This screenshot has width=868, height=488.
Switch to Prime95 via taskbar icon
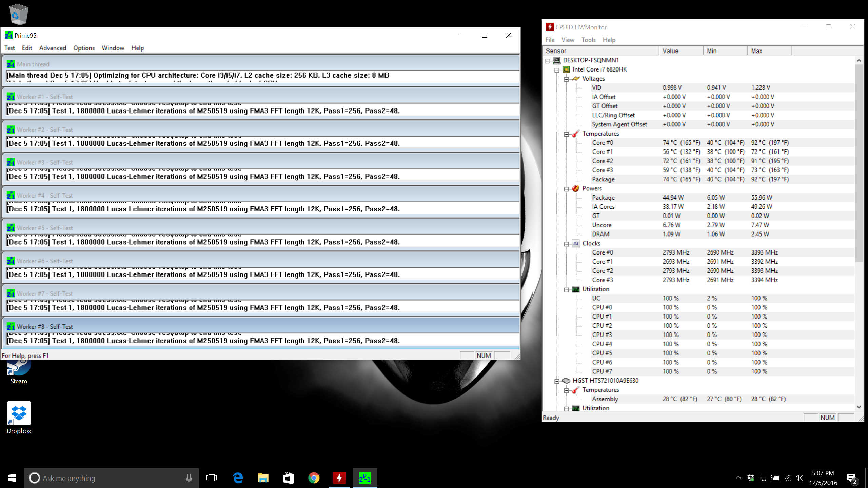pyautogui.click(x=365, y=478)
